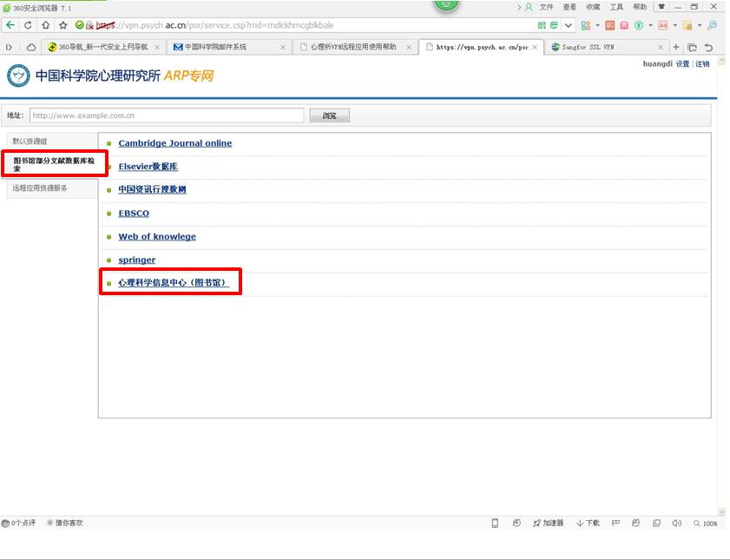The height and width of the screenshot is (560, 730).
Task: Click the cloud sync icon beside tabs
Action: click(x=30, y=47)
